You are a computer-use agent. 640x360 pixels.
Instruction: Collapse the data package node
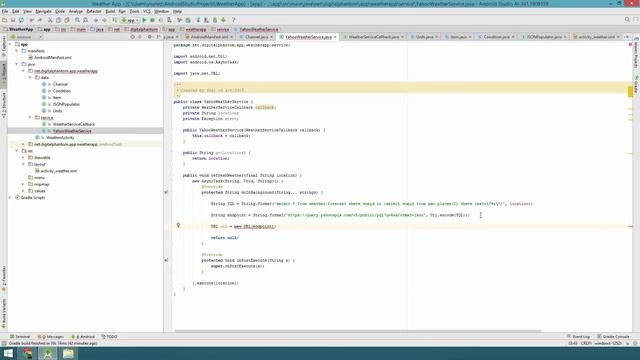30,78
